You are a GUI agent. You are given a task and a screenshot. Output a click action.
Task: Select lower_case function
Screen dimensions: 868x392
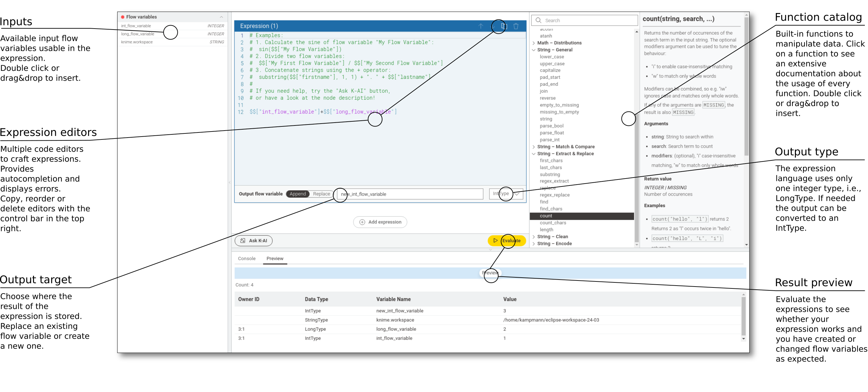(551, 57)
